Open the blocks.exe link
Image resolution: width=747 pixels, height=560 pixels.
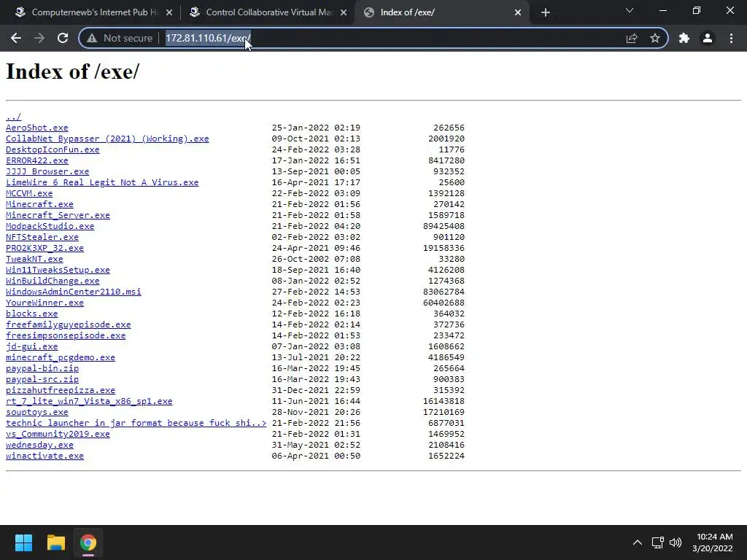[31, 314]
